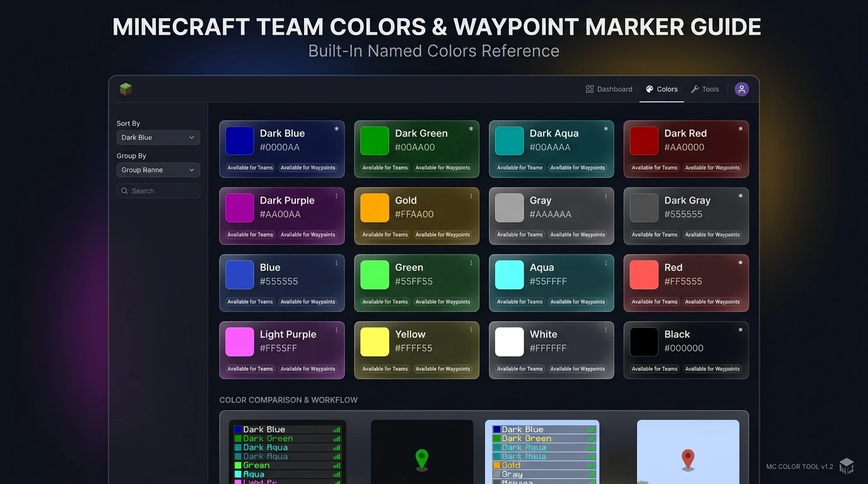
Task: Click the Aqua hex code #55FFFF
Action: (x=548, y=281)
